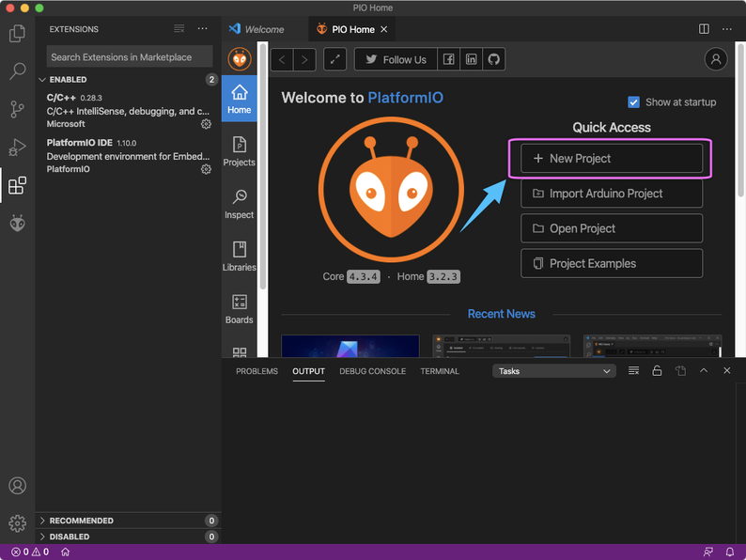Click the PIO Libraries sidebar icon
The width and height of the screenshot is (746, 560).
pos(239,257)
